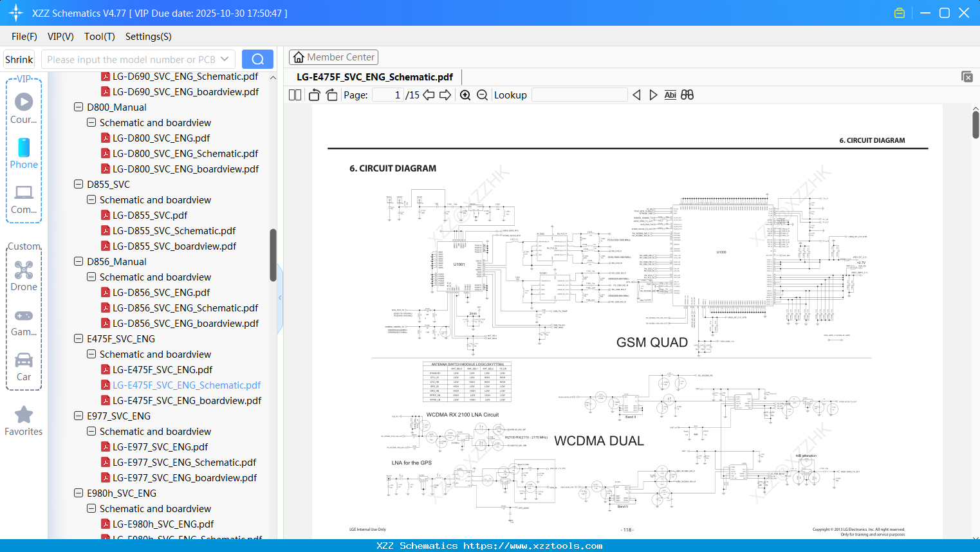Viewport: 980px width, 552px height.
Task: Open LG-D855_SVC_Schematic.pdf from the tree
Action: 175,230
